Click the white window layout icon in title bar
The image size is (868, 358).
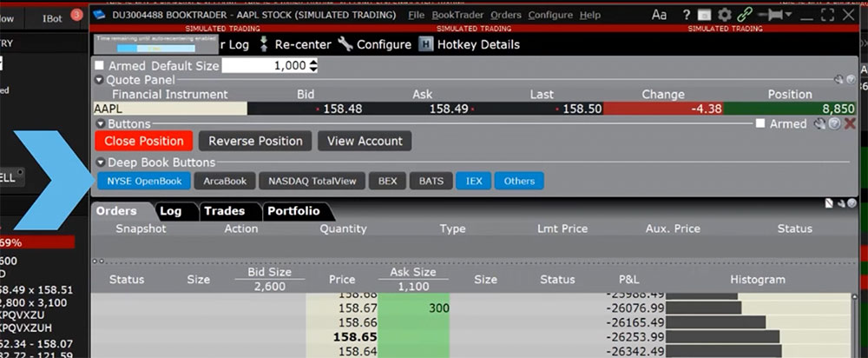pyautogui.click(x=704, y=15)
